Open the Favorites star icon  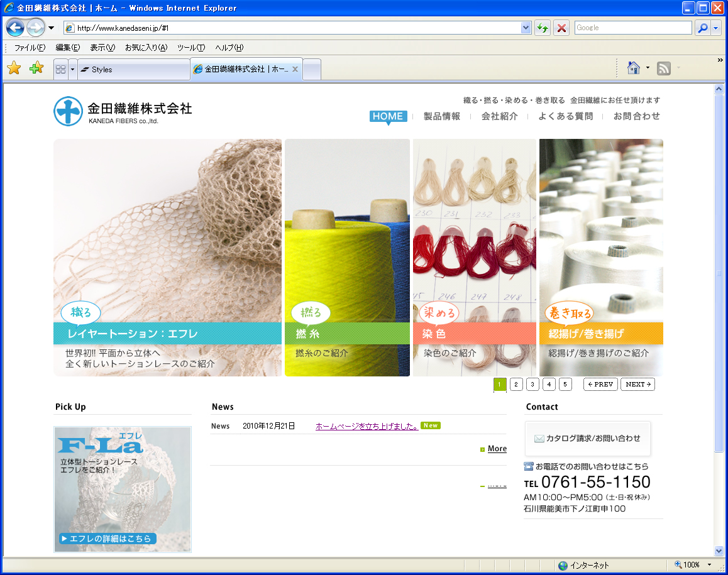point(14,68)
